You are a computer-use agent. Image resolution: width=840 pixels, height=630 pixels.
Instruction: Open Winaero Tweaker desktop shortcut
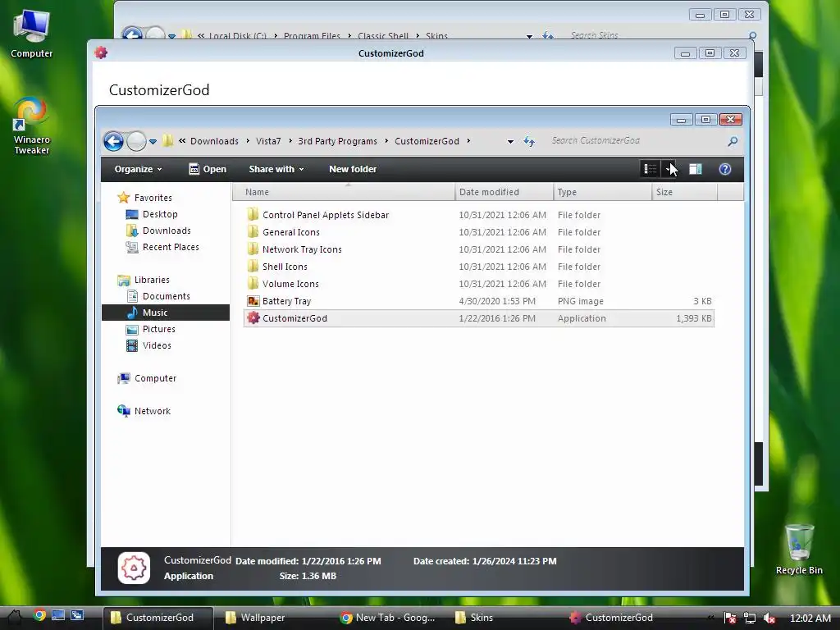(32, 126)
